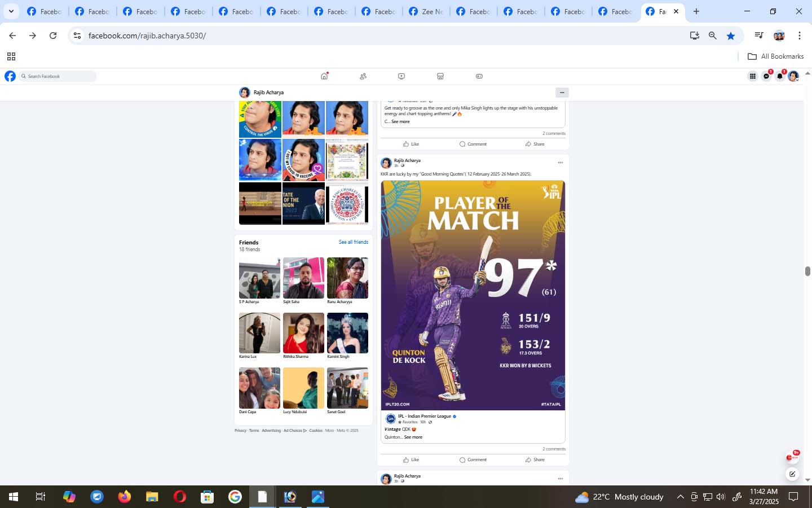Open the Messenger icon
The width and height of the screenshot is (812, 508).
click(766, 76)
